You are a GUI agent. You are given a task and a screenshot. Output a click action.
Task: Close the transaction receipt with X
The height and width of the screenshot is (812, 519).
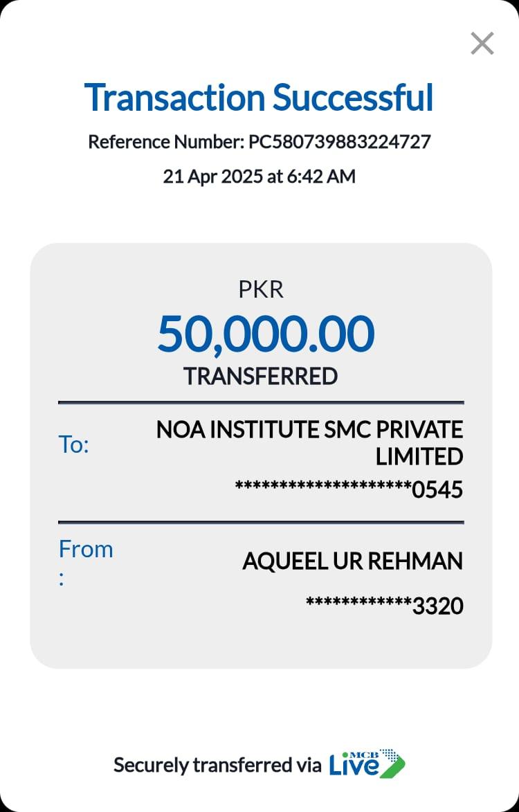coord(482,44)
